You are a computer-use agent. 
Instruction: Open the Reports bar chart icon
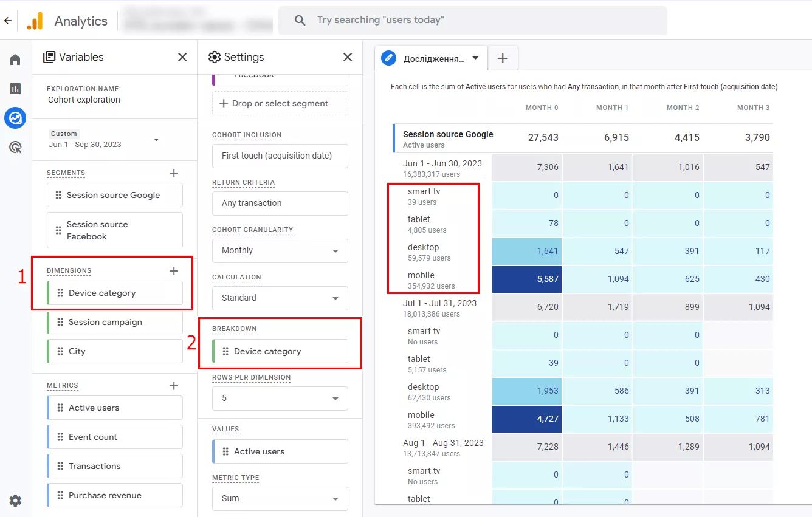[15, 89]
